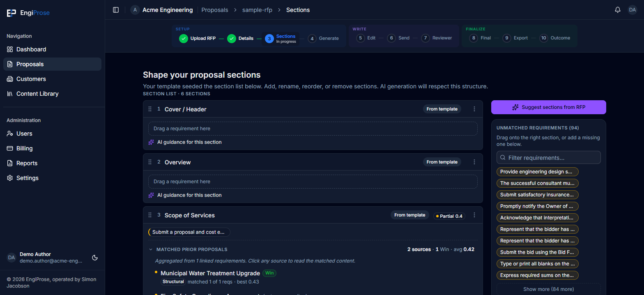Click the Acme Engineering avatar letter A

pos(135,10)
